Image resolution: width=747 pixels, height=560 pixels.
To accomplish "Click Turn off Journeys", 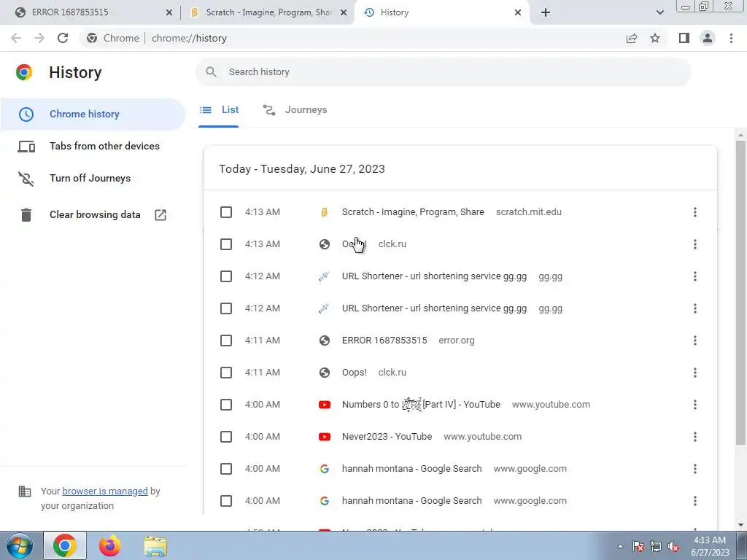I will 93,178.
